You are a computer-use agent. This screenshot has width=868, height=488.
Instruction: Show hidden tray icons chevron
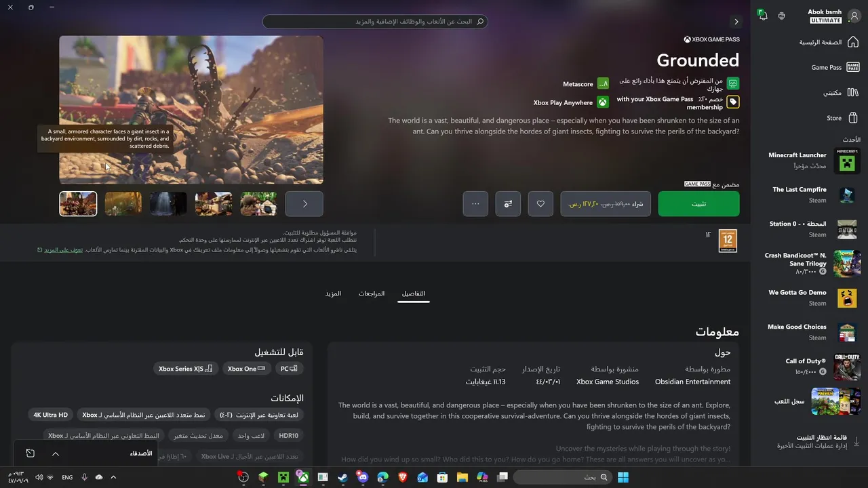pos(113,477)
